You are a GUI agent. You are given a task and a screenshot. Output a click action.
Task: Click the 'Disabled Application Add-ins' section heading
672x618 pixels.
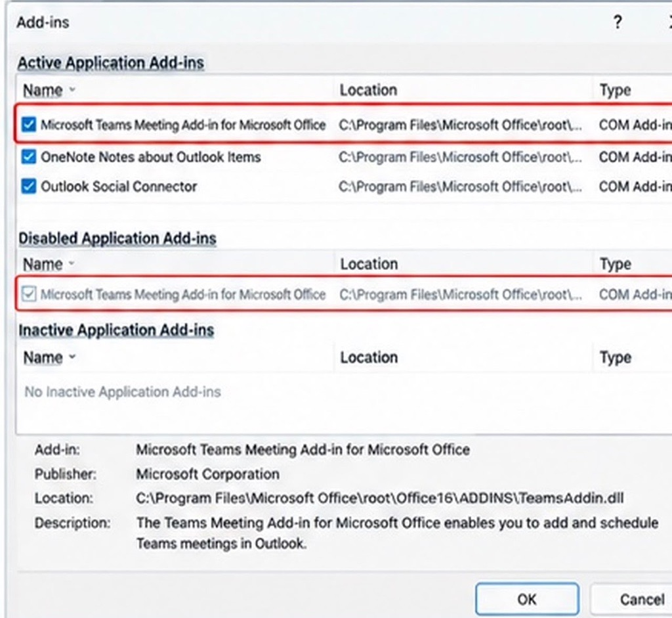[x=117, y=238]
